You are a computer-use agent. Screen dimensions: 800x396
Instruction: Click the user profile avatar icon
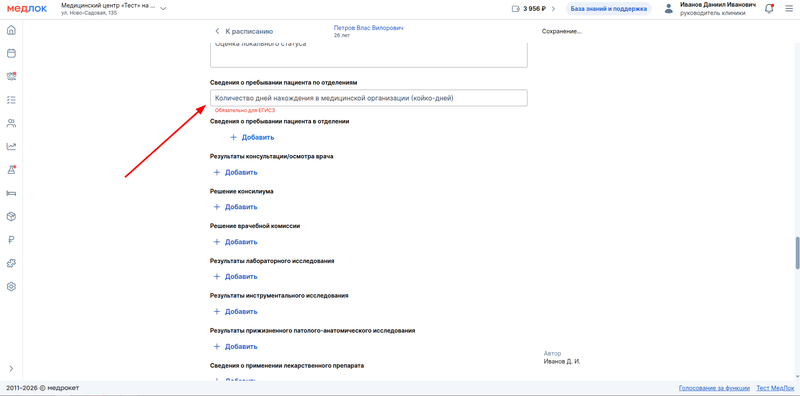669,9
